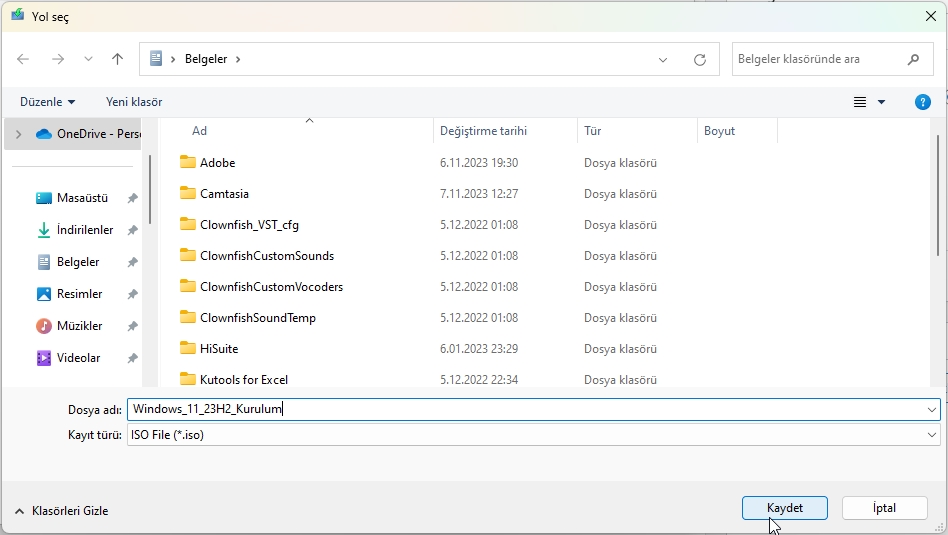Expand the chevron after Belgeler breadcrumb
948x535 pixels.
click(x=238, y=59)
